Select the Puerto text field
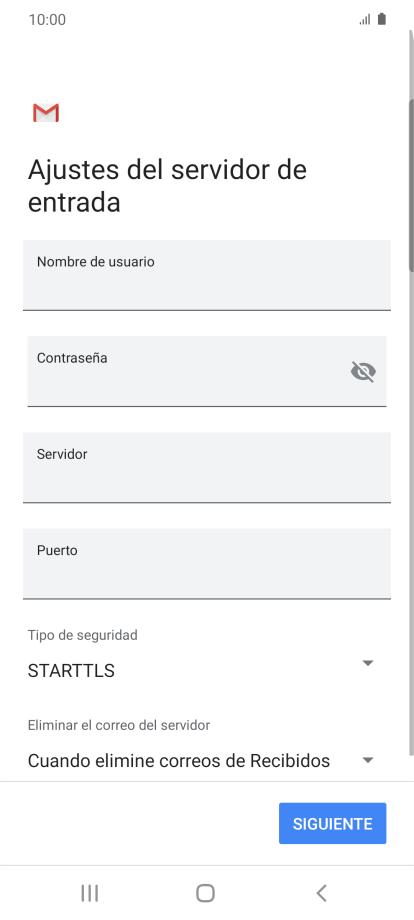 [207, 563]
